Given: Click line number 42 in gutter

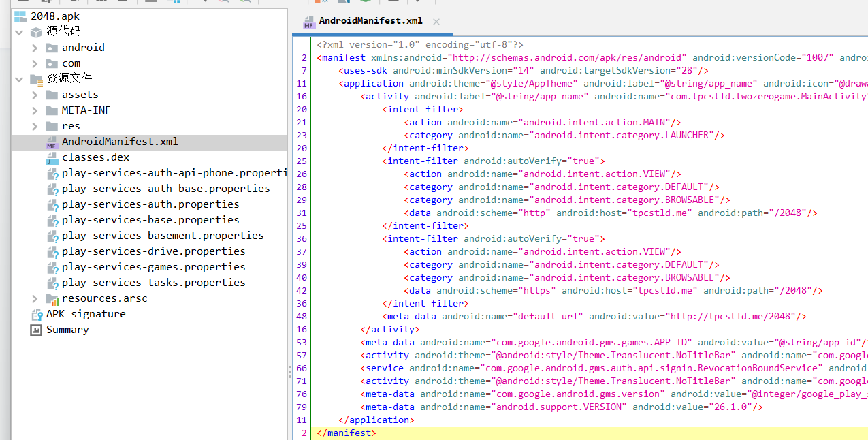Looking at the screenshot, I should pos(302,291).
